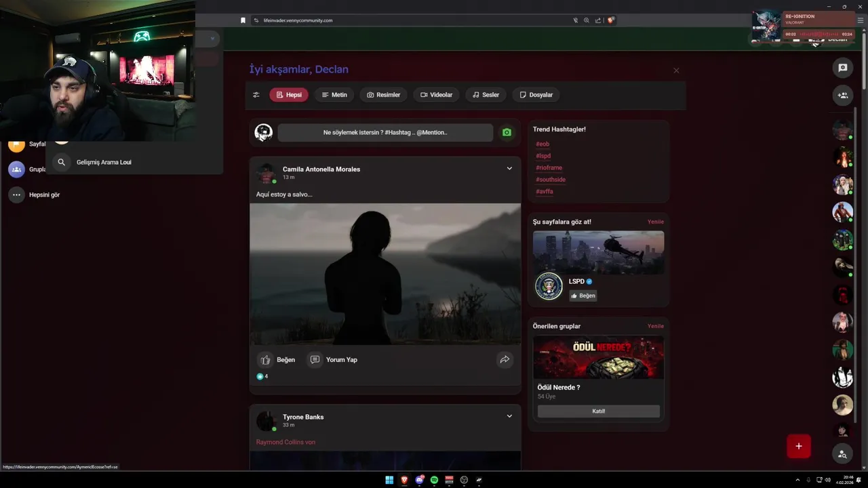Click the RE-IGNITION album art thumbnail

(766, 26)
